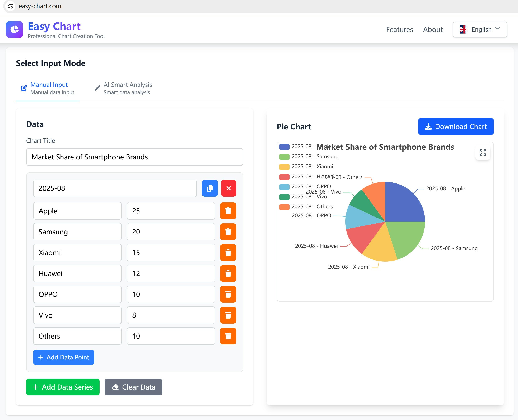Viewport: 518px width, 420px height.
Task: Delete the Huawei data point
Action: 228,273
